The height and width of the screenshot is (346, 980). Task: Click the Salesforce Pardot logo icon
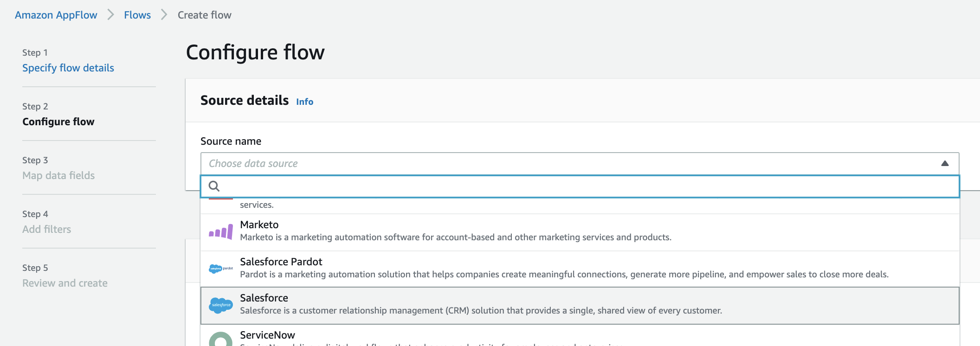tap(221, 269)
